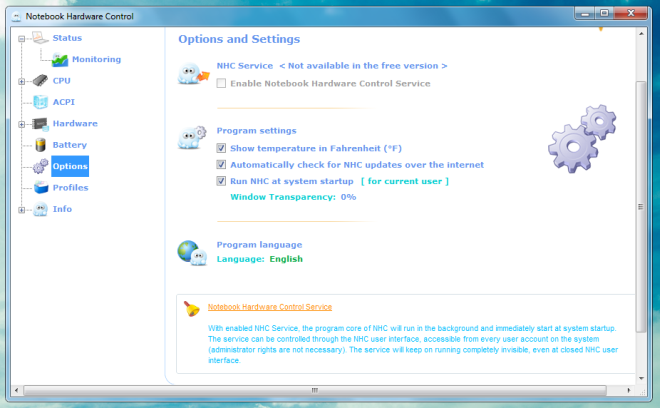Open the CPU section
Screen dimensions: 660x408
point(61,81)
